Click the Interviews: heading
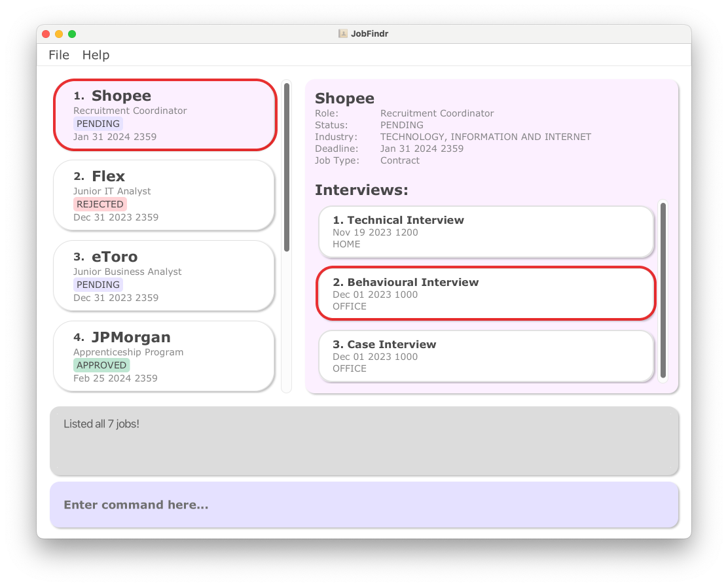728x587 pixels. [361, 190]
